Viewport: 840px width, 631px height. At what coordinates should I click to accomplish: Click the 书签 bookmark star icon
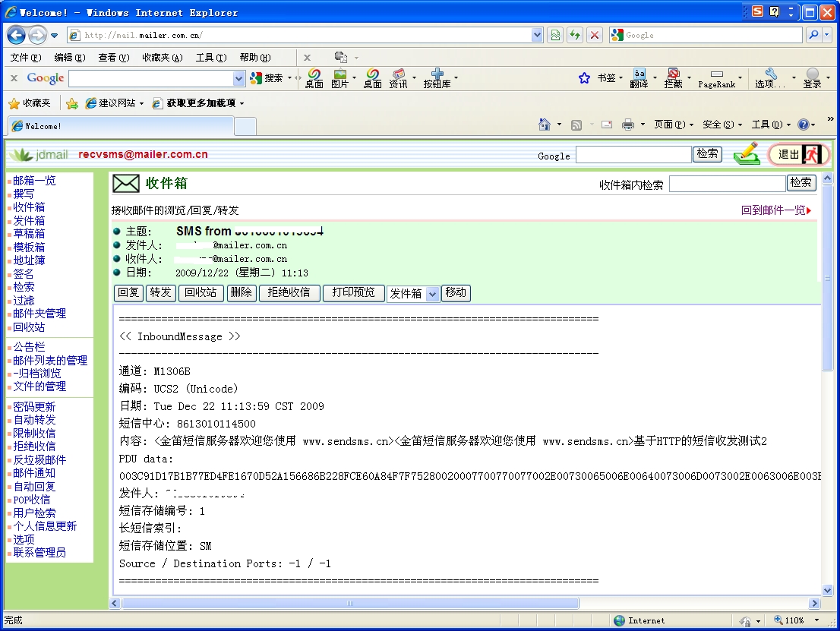[584, 78]
